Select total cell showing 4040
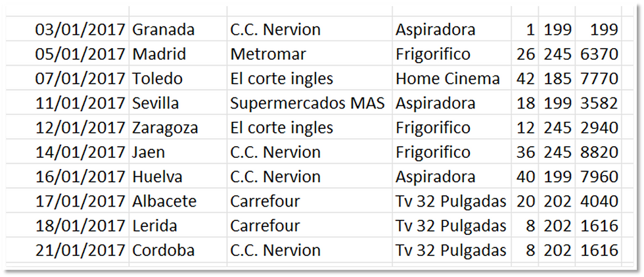Image resolution: width=644 pixels, height=277 pixels. [x=598, y=201]
